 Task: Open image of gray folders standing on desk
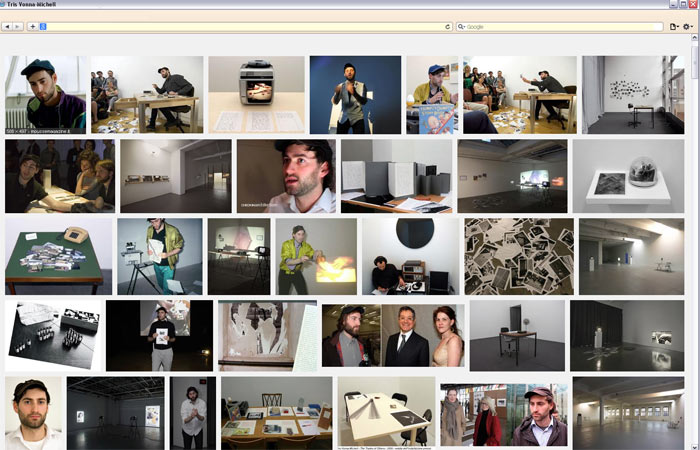pyautogui.click(x=396, y=176)
